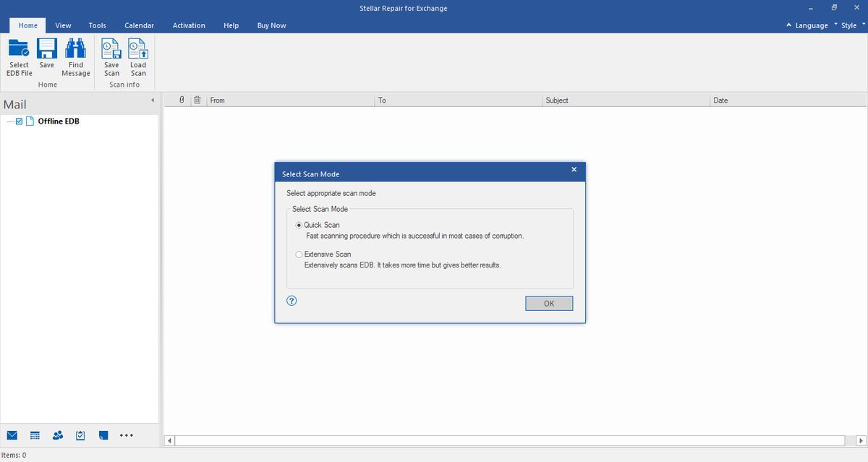
Task: Close the Select Scan Mode dialog
Action: tap(574, 169)
